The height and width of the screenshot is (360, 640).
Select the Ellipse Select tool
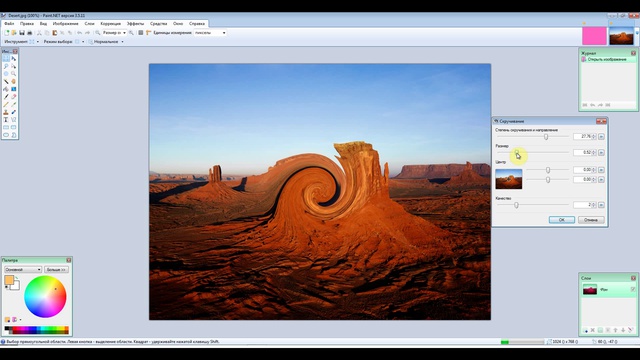[x=6, y=74]
